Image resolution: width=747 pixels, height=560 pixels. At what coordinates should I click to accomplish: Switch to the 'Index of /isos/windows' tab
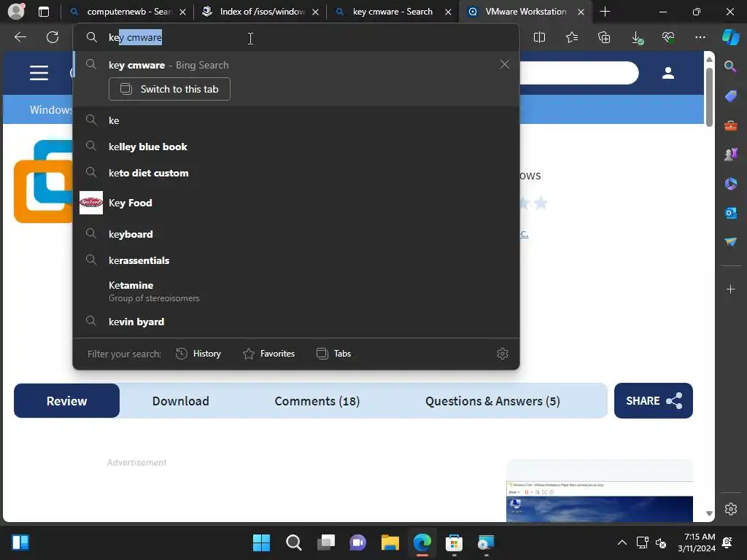click(260, 12)
